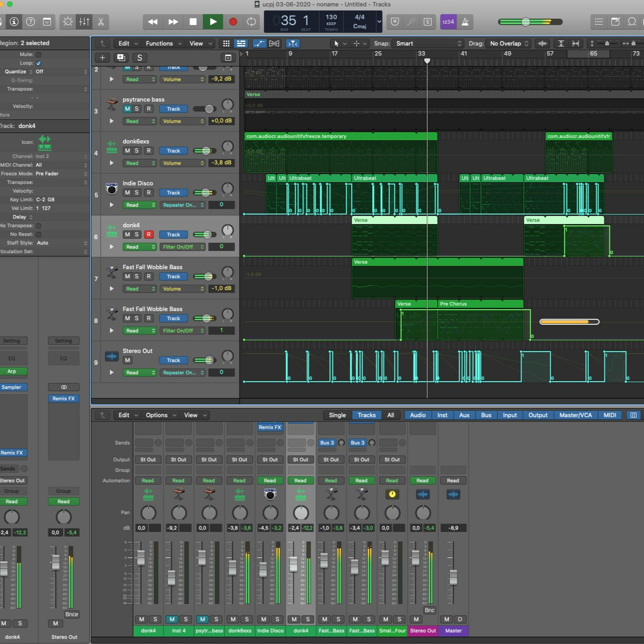This screenshot has height=644, width=644.
Task: Click Remix FX on the Indie Disco mixer strip
Action: tap(270, 427)
